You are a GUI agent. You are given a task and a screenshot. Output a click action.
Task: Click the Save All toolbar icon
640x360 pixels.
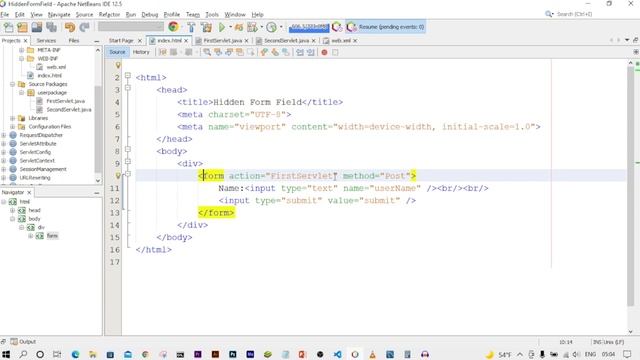51,27
